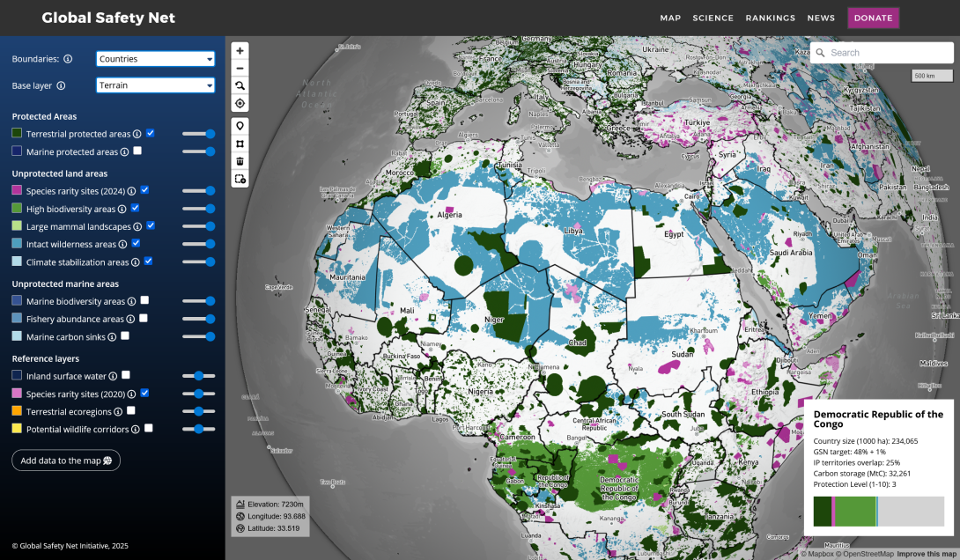Select the polygon drawing tool
The width and height of the screenshot is (960, 560).
point(240,144)
